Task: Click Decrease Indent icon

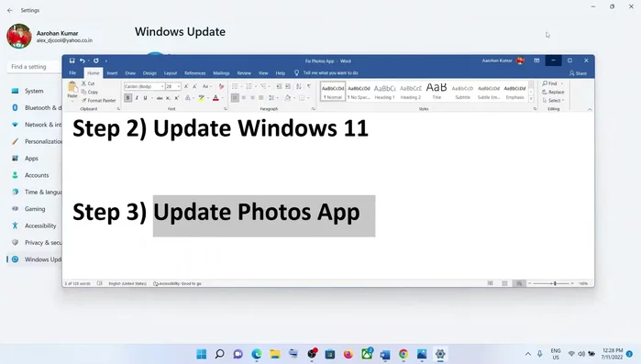Action: point(279,86)
